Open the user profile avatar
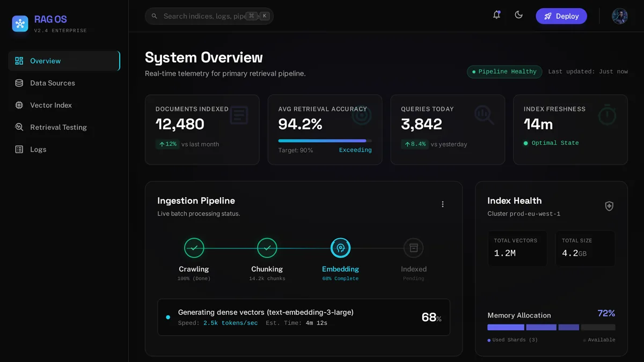644x362 pixels. click(620, 16)
